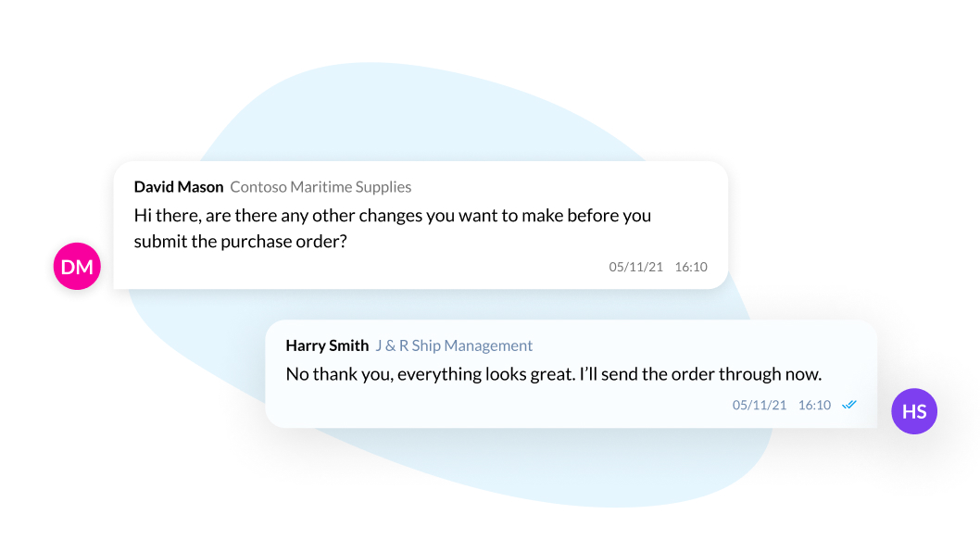The image size is (980, 552).
Task: Select the Contoso Maritime Supplies company label
Action: pyautogui.click(x=320, y=187)
